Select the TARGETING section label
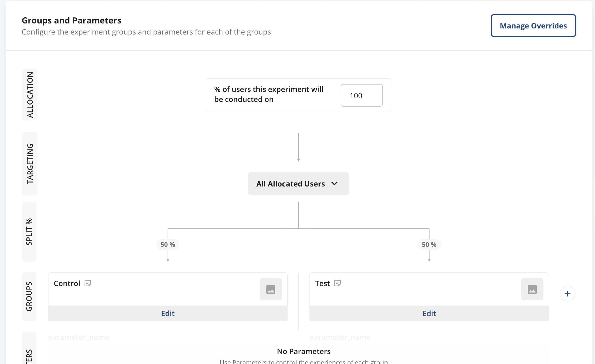This screenshot has width=595, height=364. [30, 163]
